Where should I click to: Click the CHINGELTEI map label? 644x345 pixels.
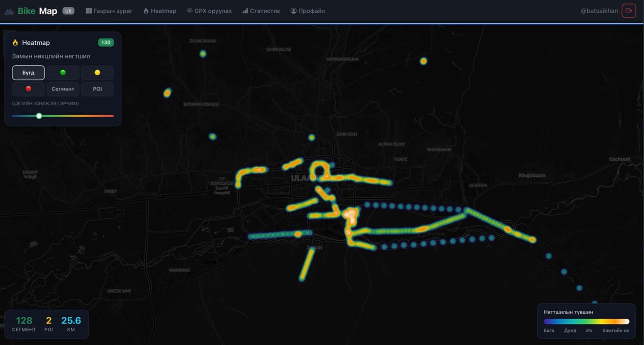pos(279,50)
